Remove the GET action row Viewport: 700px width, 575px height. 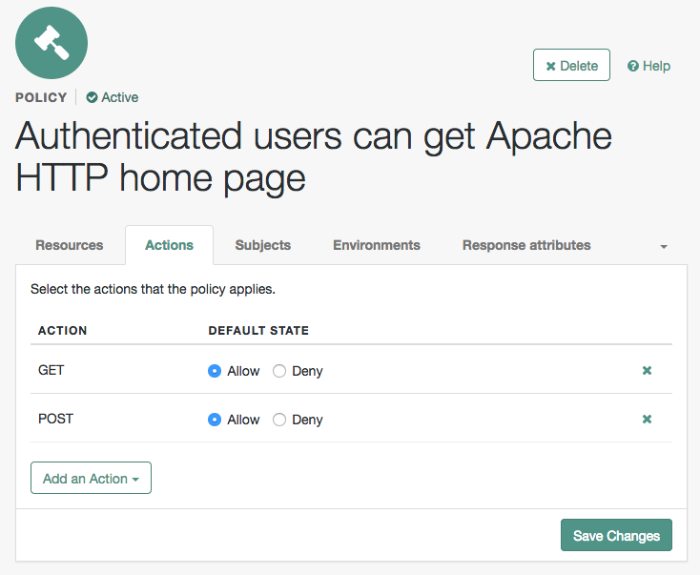646,371
